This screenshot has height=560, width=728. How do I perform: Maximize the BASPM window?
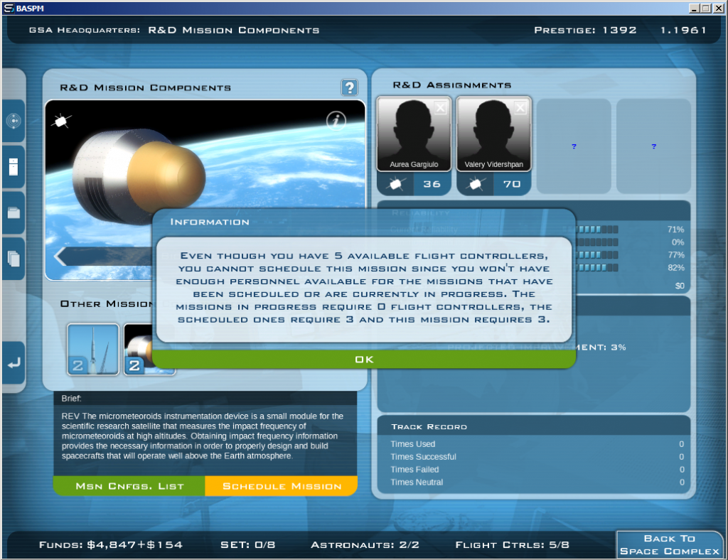click(706, 9)
